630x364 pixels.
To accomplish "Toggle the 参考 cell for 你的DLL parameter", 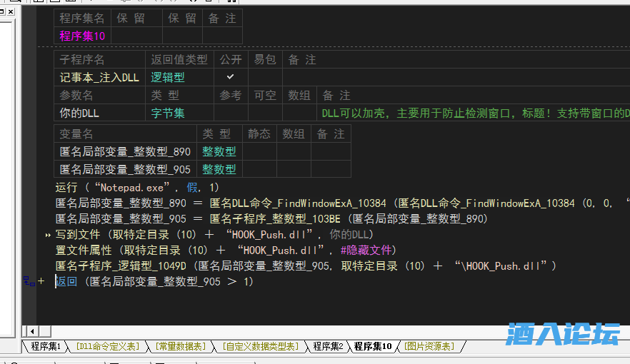I will [x=230, y=113].
